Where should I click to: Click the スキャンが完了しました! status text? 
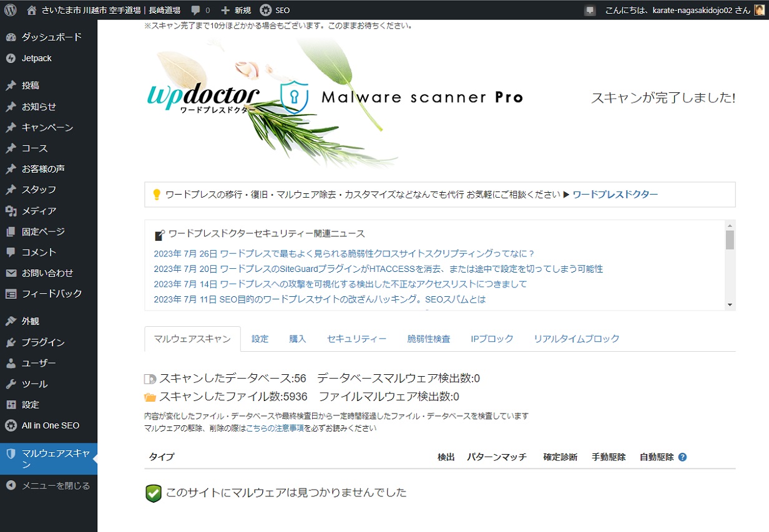click(663, 98)
